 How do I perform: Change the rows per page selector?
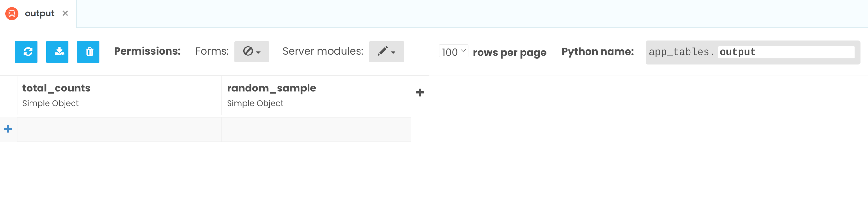coord(454,52)
